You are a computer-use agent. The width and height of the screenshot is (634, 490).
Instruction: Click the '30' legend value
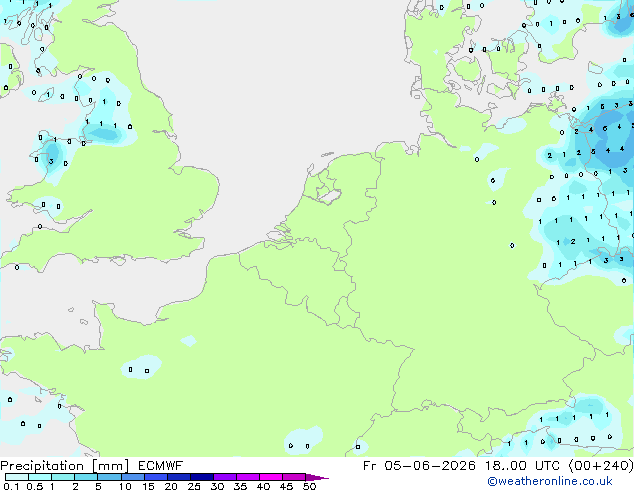pyautogui.click(x=217, y=486)
